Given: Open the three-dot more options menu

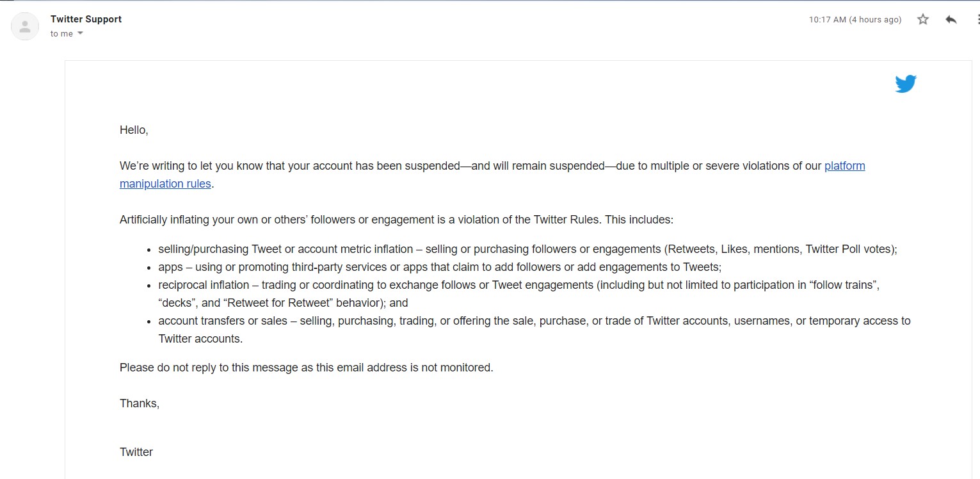Looking at the screenshot, I should [977, 19].
